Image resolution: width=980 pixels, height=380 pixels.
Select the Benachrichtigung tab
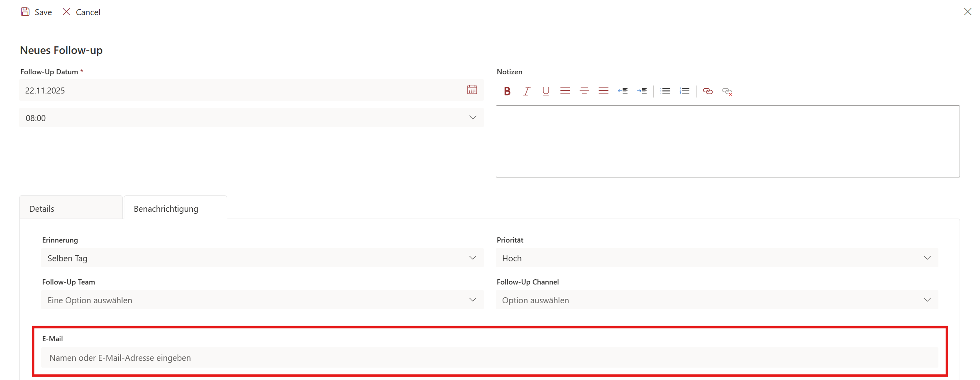(175, 209)
